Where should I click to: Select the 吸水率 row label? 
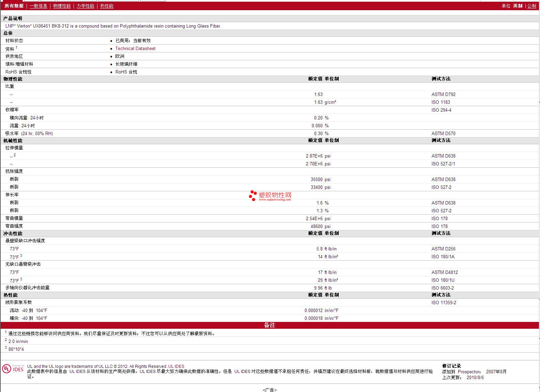coord(29,133)
